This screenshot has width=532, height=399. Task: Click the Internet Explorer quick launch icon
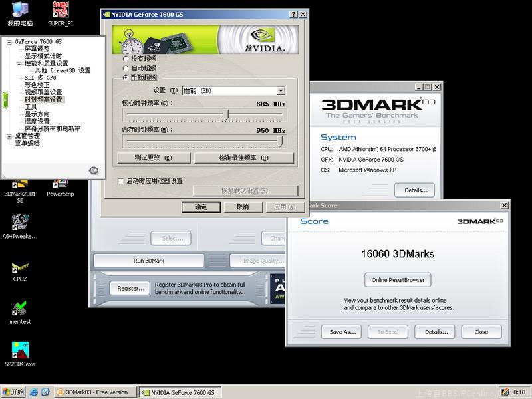coord(34,392)
